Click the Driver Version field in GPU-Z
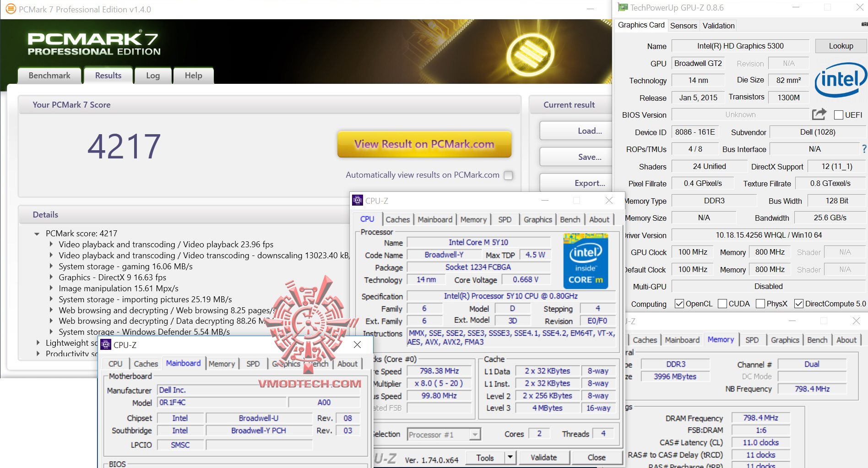The height and width of the screenshot is (468, 868). (x=769, y=235)
